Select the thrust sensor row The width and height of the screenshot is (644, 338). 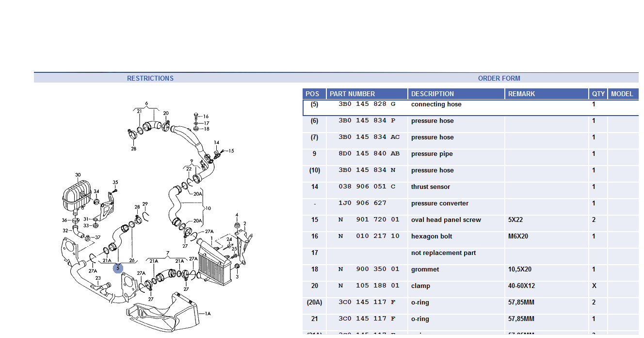point(430,187)
